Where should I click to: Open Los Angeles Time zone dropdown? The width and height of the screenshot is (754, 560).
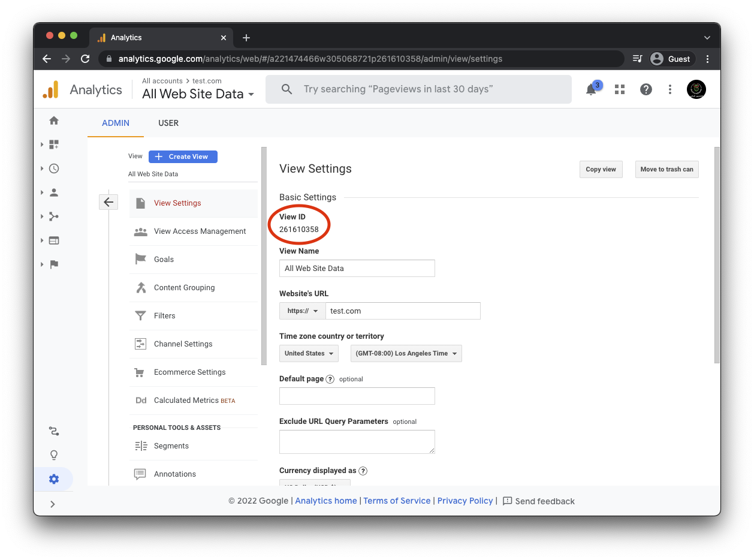pos(406,353)
